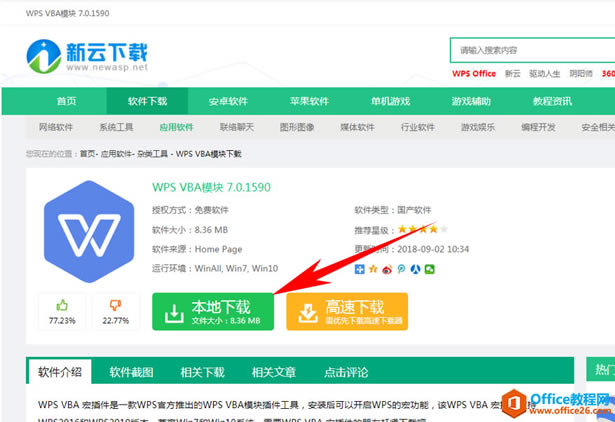The width and height of the screenshot is (615, 422).
Task: Click the 软件类型：国产软件 text
Action: click(393, 210)
